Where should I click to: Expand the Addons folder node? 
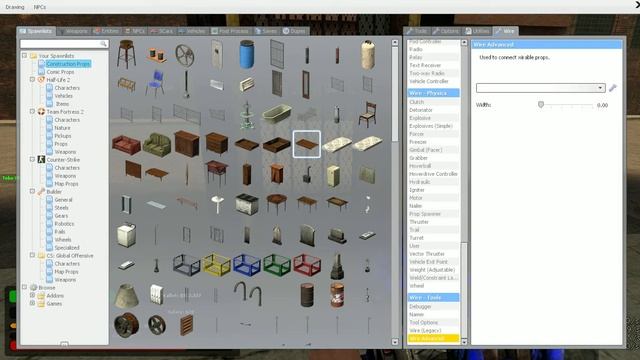coord(32,296)
